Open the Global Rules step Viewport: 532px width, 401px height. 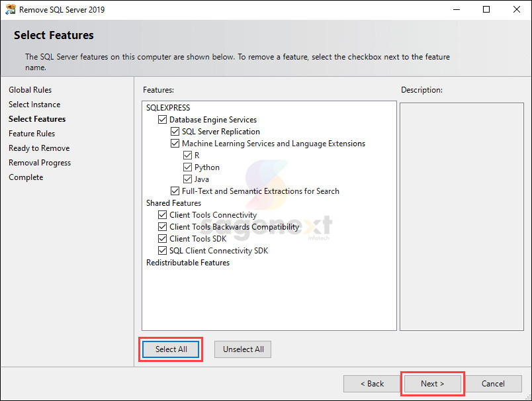[30, 90]
